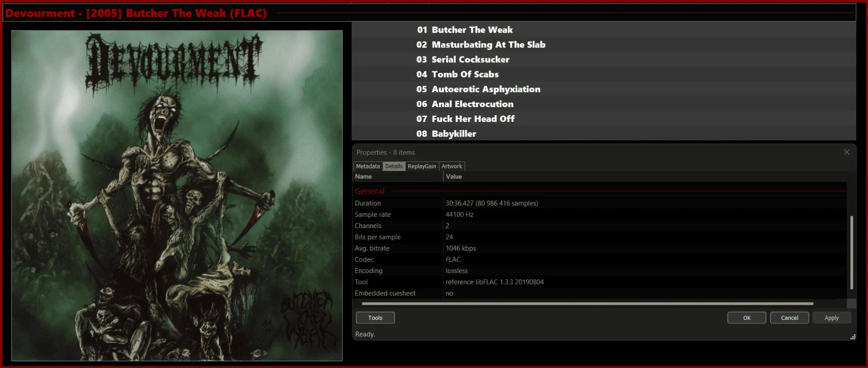The image size is (868, 368).
Task: Click the Name column header
Action: pos(398,177)
